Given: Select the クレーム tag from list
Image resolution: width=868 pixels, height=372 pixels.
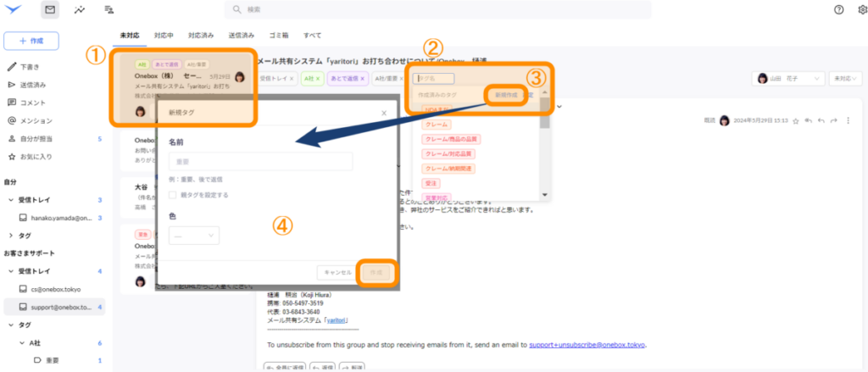Looking at the screenshot, I should [437, 125].
